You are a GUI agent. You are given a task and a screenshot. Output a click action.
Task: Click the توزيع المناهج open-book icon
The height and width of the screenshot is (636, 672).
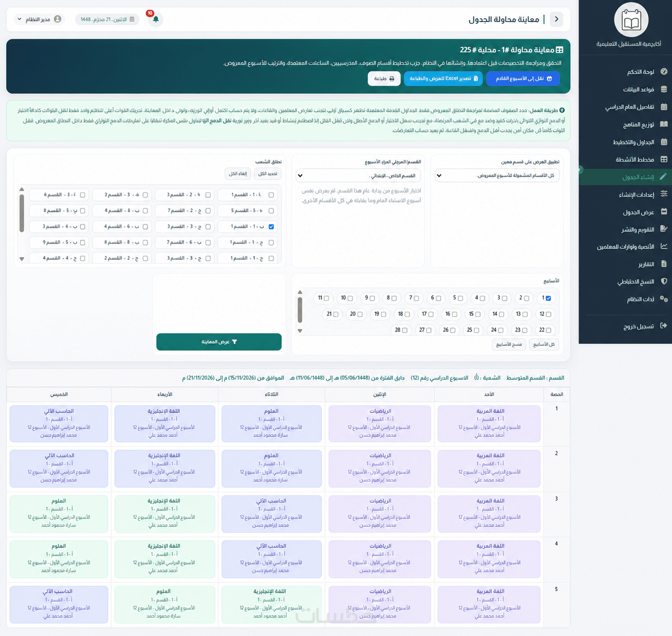pos(664,124)
